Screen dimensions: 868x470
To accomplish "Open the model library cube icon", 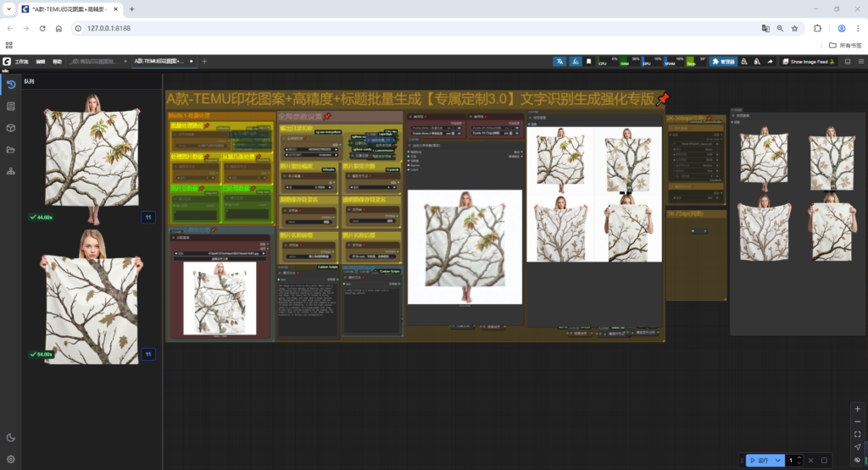I will point(10,128).
